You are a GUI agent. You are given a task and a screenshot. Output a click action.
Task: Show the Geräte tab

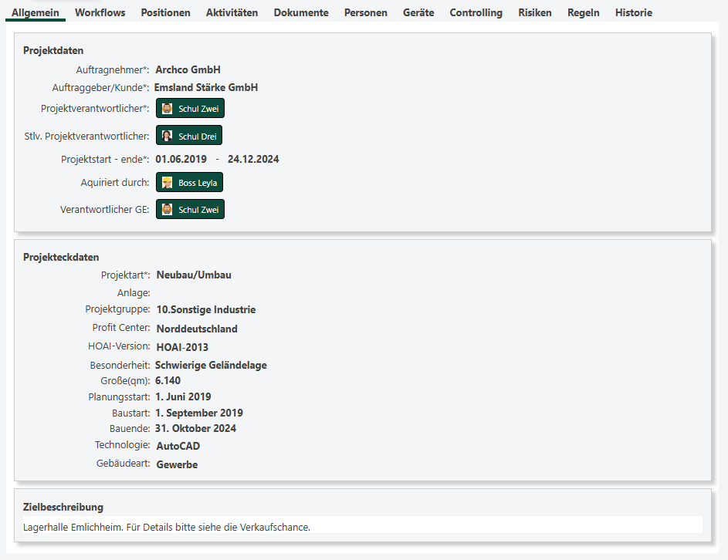[418, 13]
